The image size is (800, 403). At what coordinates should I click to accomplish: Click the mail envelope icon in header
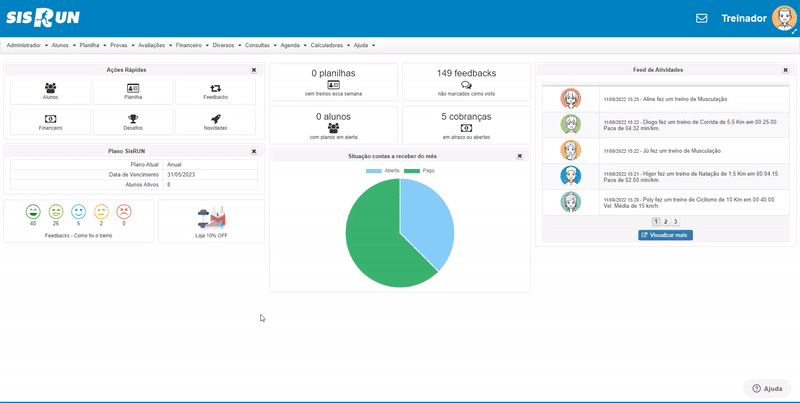pos(702,18)
